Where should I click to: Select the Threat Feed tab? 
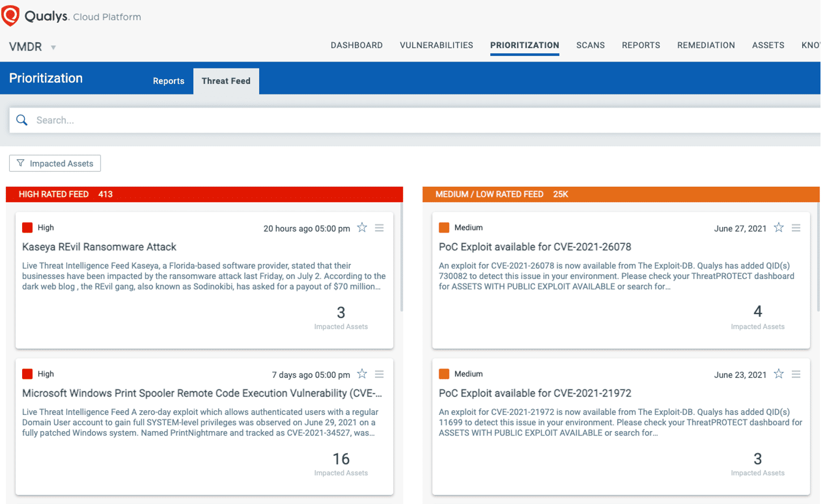click(x=226, y=81)
